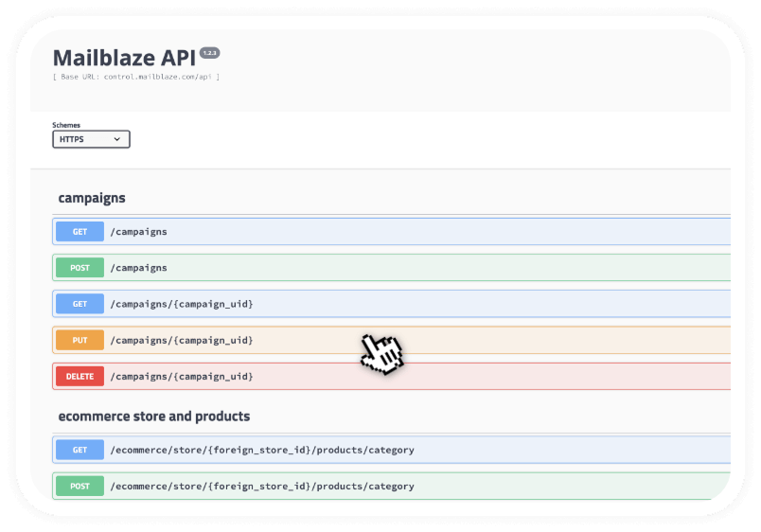The image size is (761, 532).
Task: Click the green POST badge for /campaigns
Action: coord(80,268)
